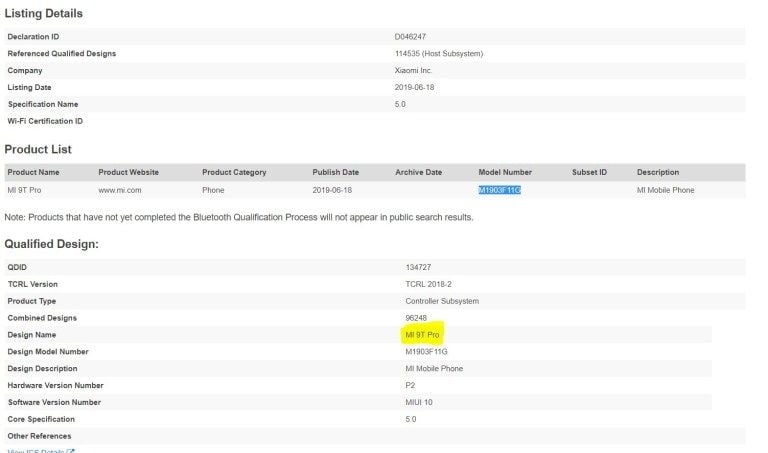Click the Product Website column header
This screenshot has width=768, height=453.
[x=128, y=172]
